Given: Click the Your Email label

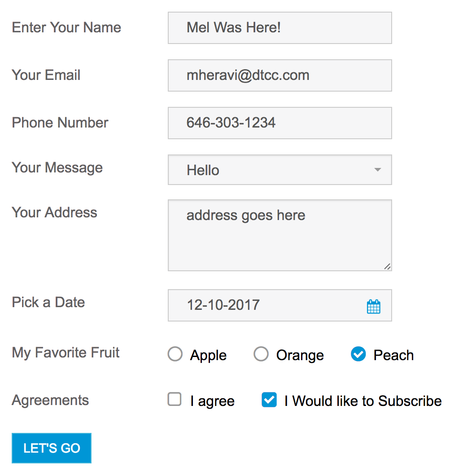Looking at the screenshot, I should tap(46, 75).
